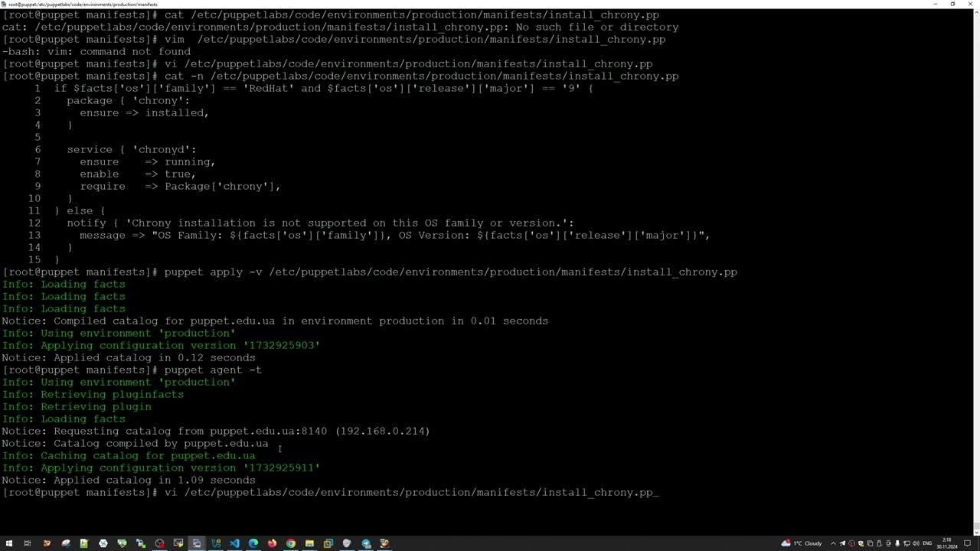Click the 'puppet agent -t' command
Viewport: 980px width, 551px height.
[213, 370]
